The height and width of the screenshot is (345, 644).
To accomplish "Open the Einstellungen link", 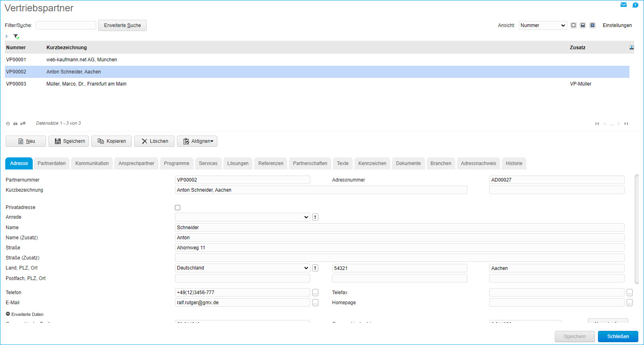I will tap(617, 25).
